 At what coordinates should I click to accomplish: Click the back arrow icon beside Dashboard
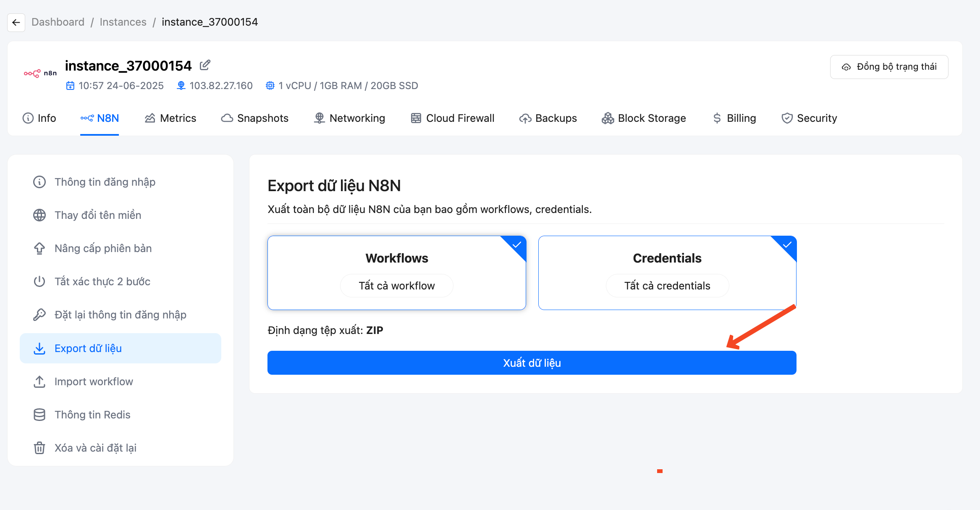[x=16, y=22]
